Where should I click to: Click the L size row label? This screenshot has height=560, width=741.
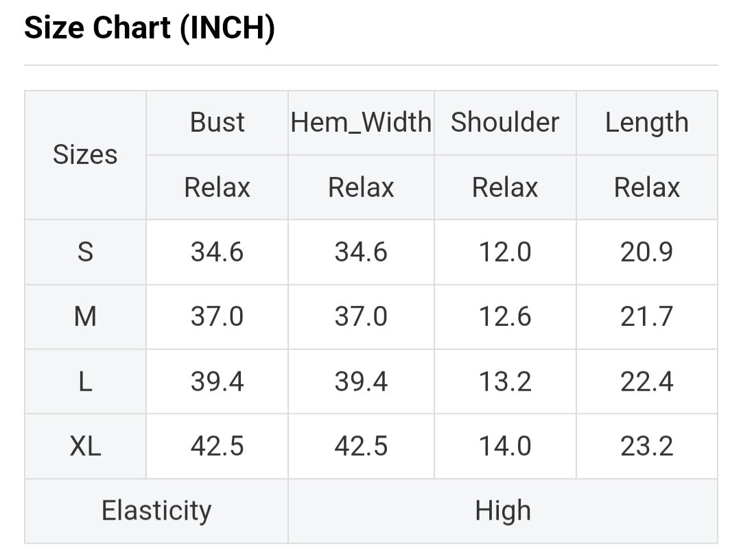click(85, 382)
